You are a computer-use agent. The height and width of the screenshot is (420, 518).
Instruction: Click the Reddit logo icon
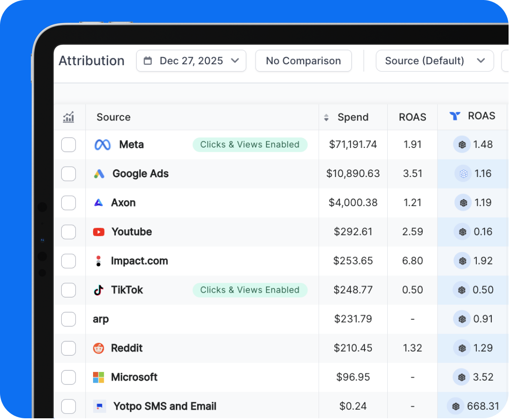[99, 348]
